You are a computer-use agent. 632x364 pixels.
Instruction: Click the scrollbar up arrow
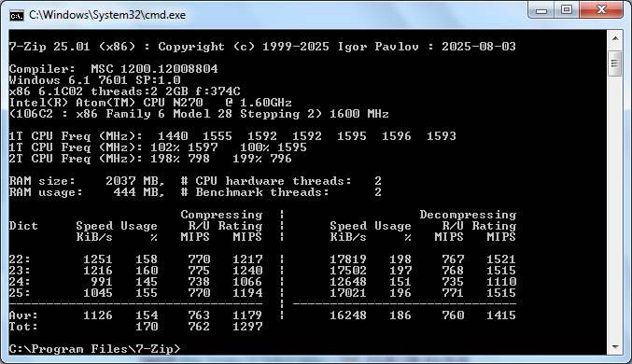coord(615,38)
